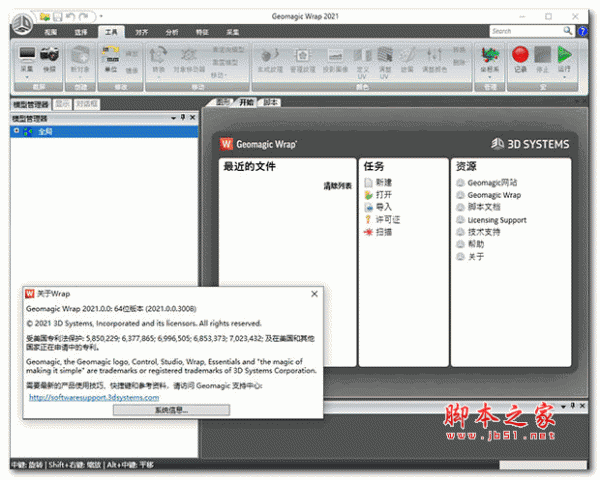Click the Manage Texture icon

pos(302,55)
